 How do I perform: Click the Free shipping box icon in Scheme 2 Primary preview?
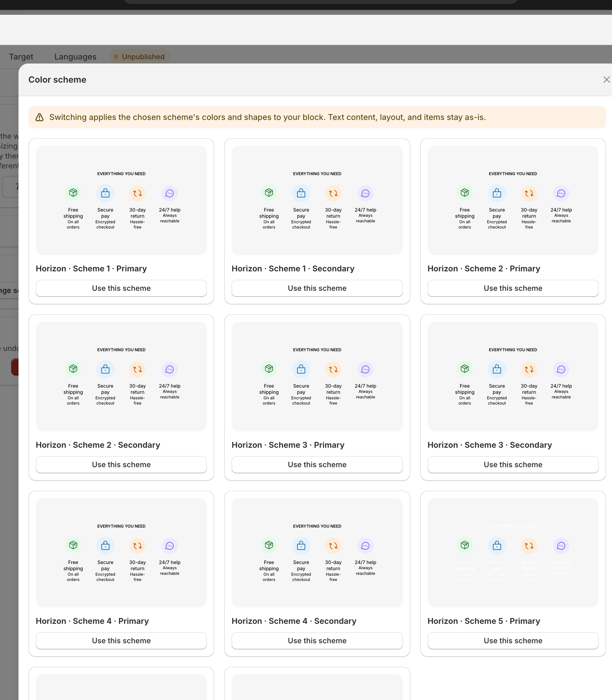(x=464, y=193)
